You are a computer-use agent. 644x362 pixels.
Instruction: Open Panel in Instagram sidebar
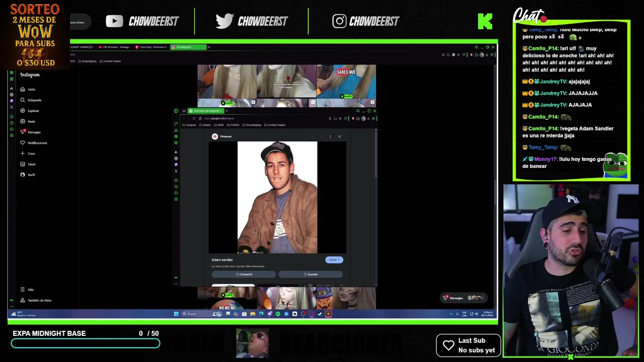[28, 164]
